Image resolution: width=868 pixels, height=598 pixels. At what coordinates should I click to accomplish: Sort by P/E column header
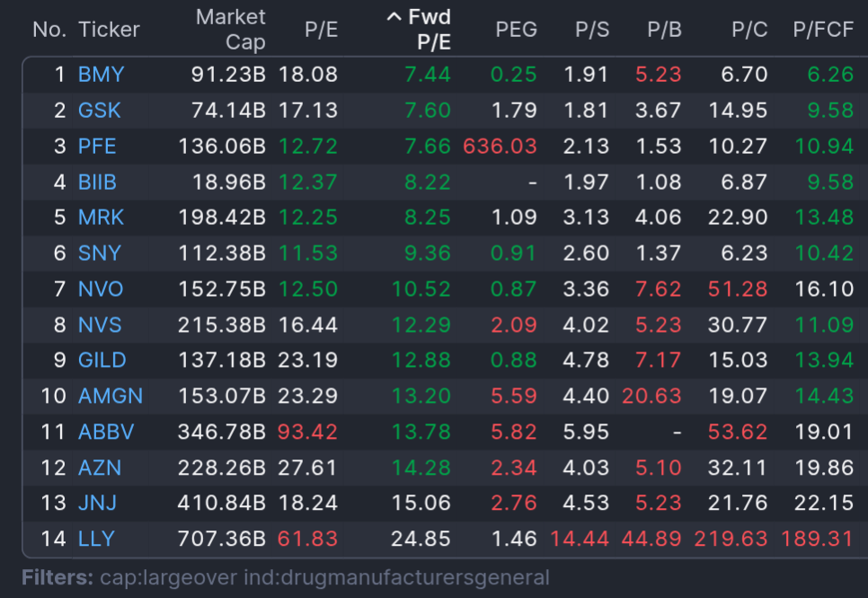[321, 30]
